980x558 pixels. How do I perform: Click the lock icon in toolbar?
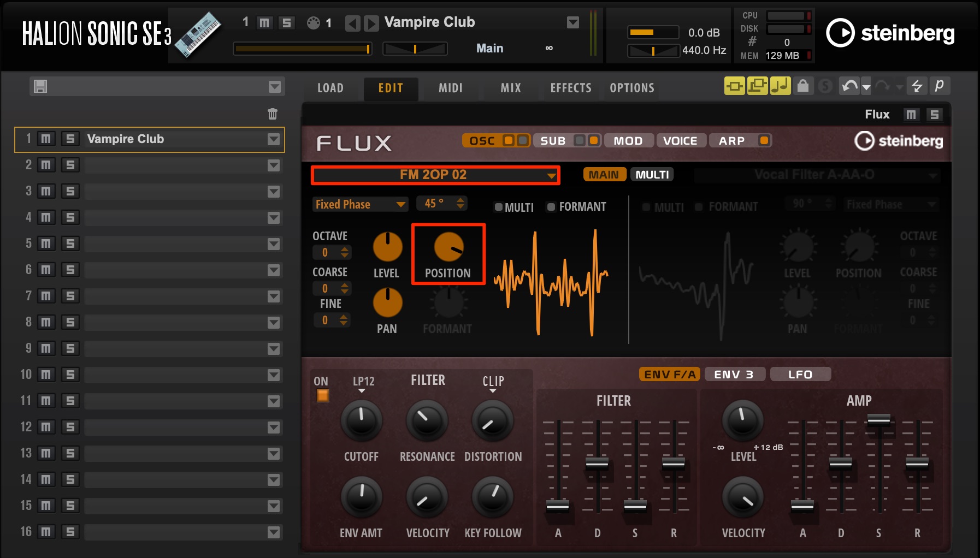(x=802, y=86)
